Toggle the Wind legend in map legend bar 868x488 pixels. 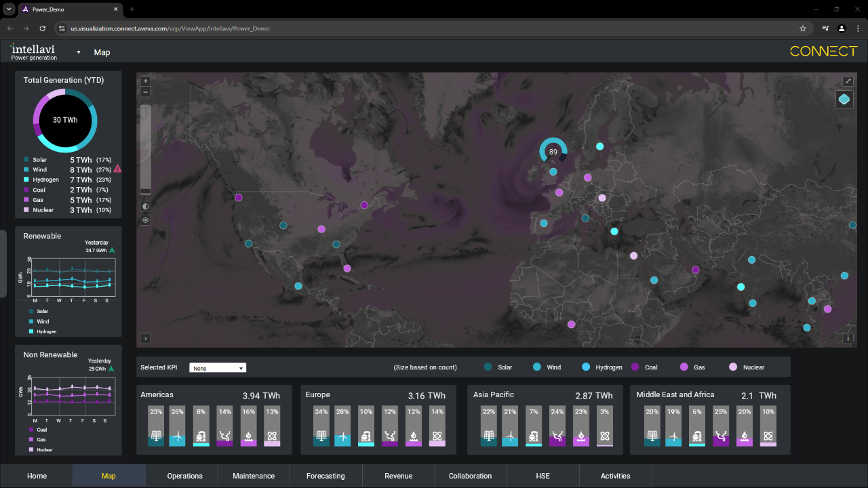[547, 367]
